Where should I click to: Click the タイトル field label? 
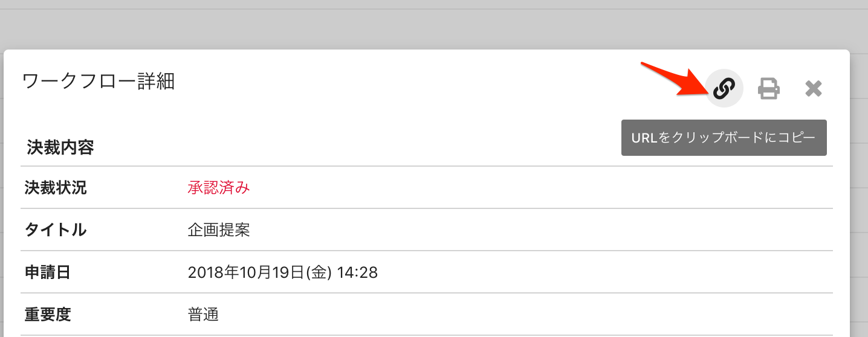tap(56, 230)
